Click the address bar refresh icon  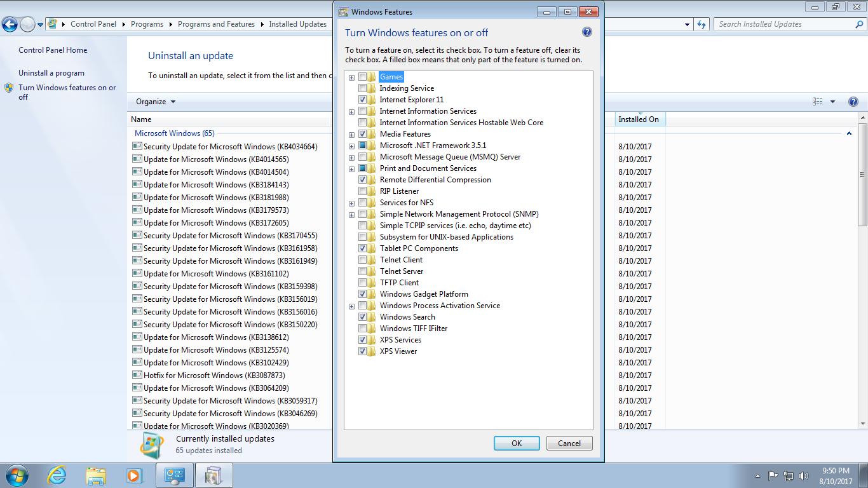coord(702,24)
